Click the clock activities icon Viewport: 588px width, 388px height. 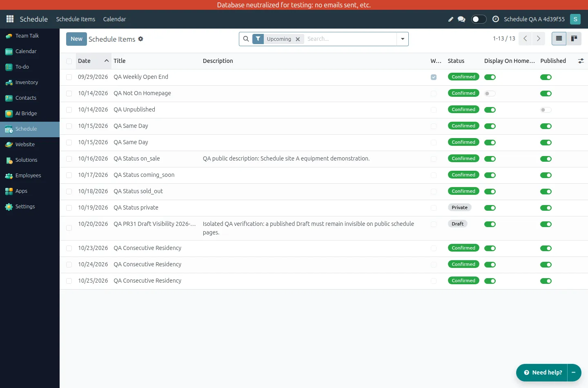[x=496, y=19]
